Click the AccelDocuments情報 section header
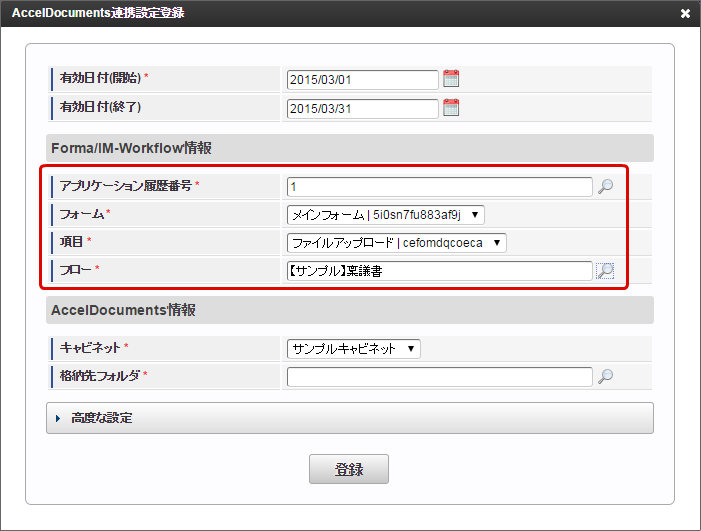701x531 pixels. coord(350,310)
